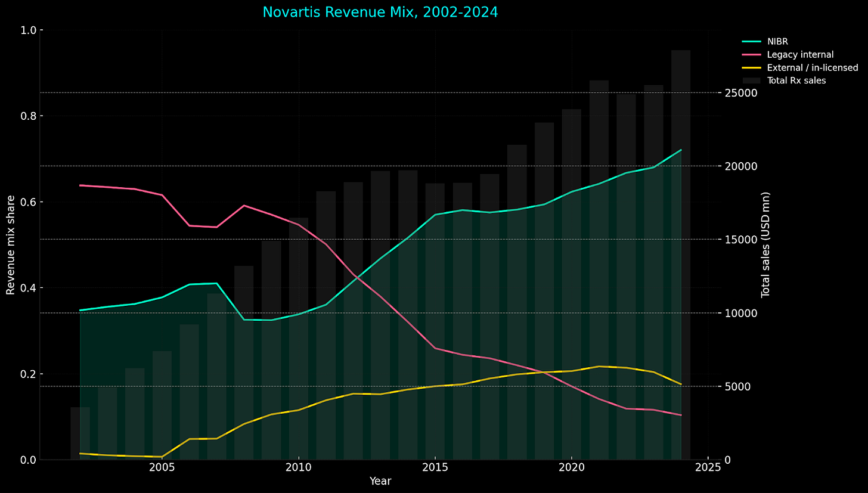Click the tallest sales bar for 2024
Image resolution: width=868 pixels, height=493 pixels.
pyautogui.click(x=681, y=255)
